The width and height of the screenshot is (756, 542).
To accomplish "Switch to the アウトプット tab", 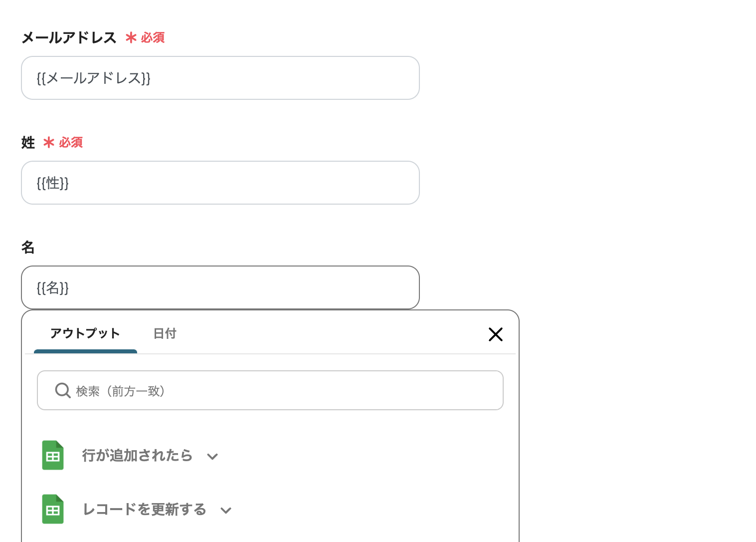I will click(85, 333).
